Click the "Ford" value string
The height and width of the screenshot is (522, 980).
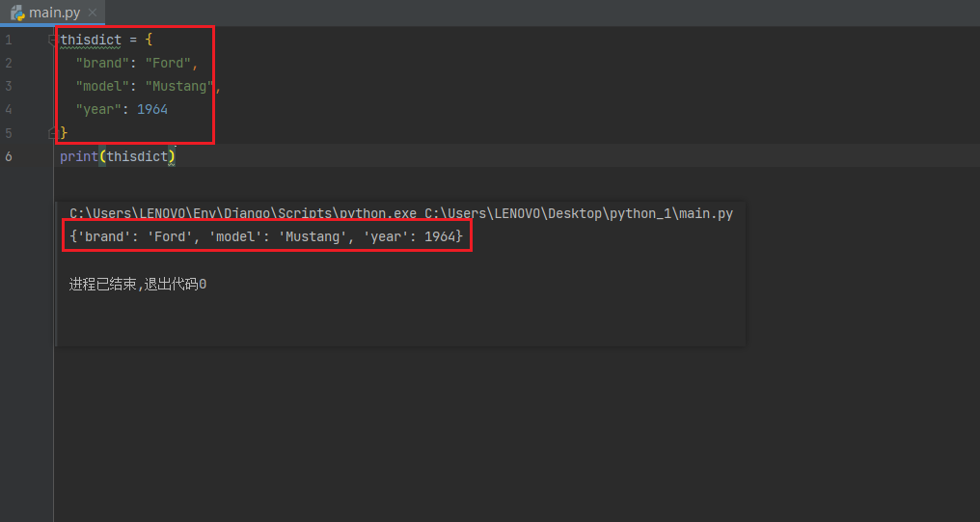[x=168, y=63]
